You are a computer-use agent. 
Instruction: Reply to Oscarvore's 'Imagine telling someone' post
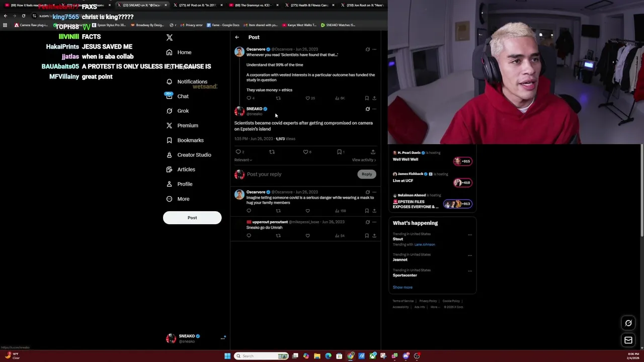249,211
